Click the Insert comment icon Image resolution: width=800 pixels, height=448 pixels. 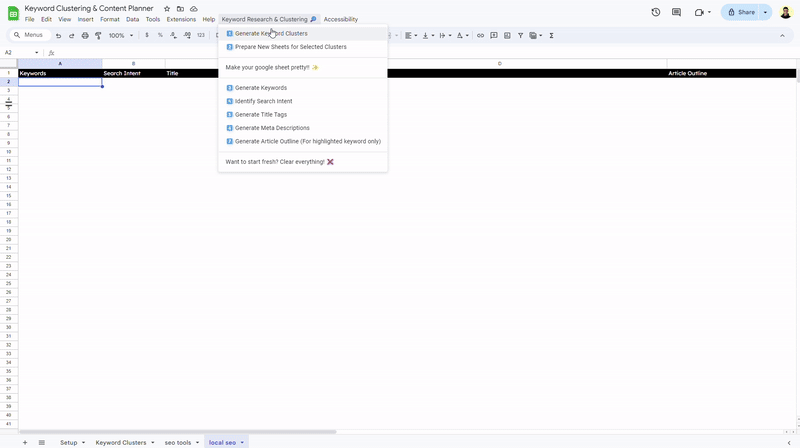[x=494, y=35]
